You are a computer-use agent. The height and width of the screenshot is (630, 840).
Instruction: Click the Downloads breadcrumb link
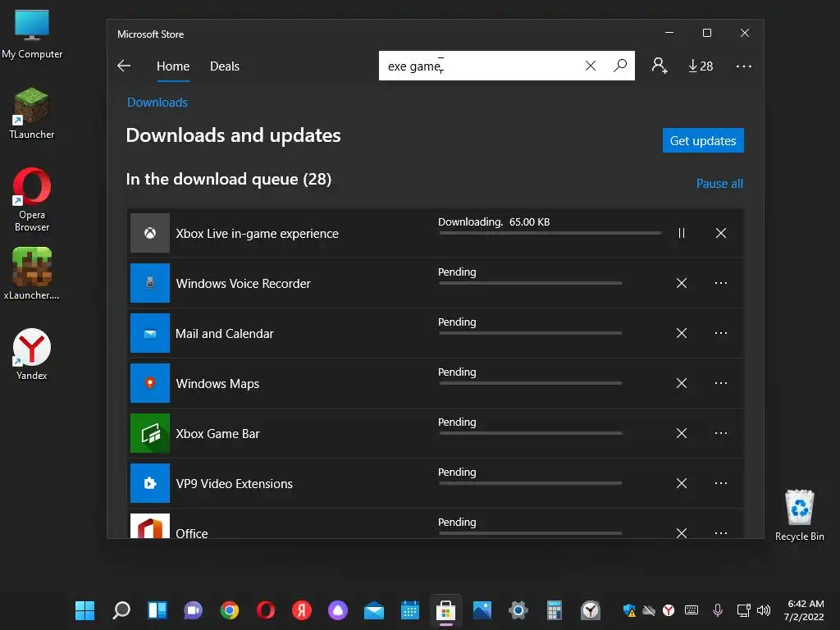coord(157,103)
